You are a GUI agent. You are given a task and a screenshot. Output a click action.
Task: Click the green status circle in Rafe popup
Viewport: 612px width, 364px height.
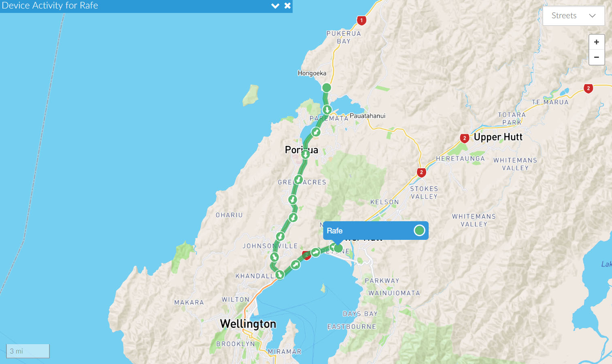(x=419, y=231)
